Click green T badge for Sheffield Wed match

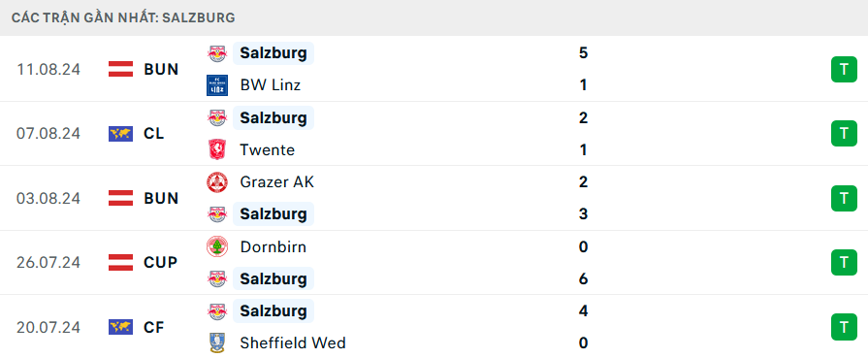[844, 327]
